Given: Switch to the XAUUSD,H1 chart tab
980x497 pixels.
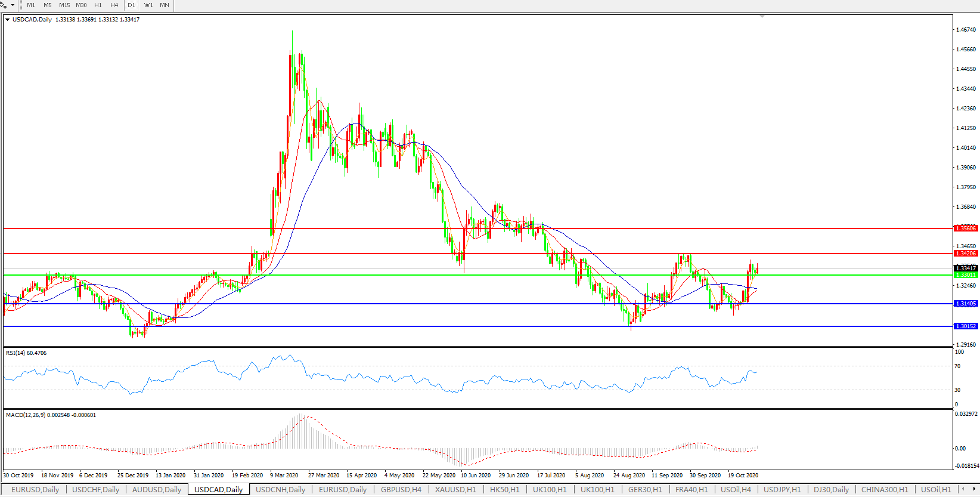Looking at the screenshot, I should pyautogui.click(x=455, y=490).
